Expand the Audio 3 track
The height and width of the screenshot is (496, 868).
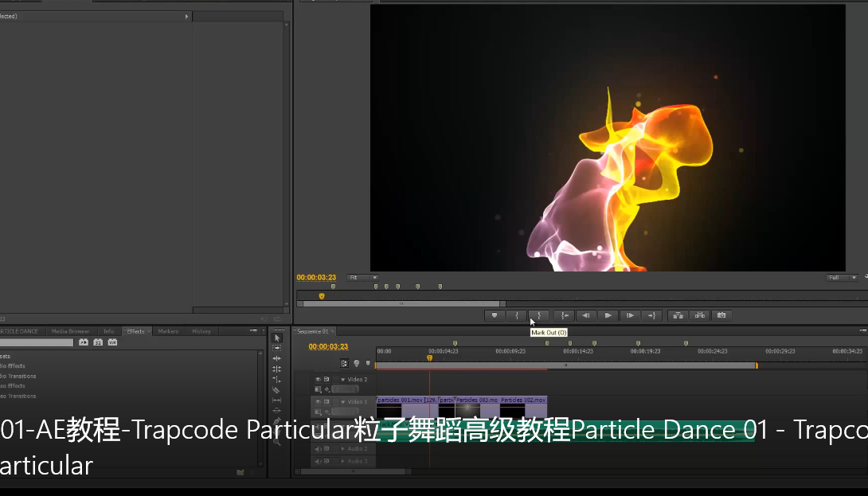click(343, 461)
